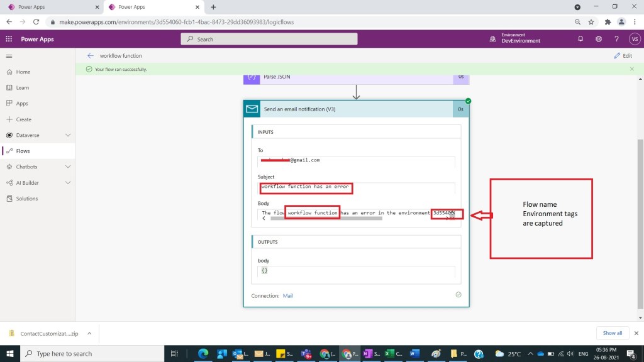The image size is (644, 362).
Task: Open the settings gear icon
Action: tap(599, 39)
